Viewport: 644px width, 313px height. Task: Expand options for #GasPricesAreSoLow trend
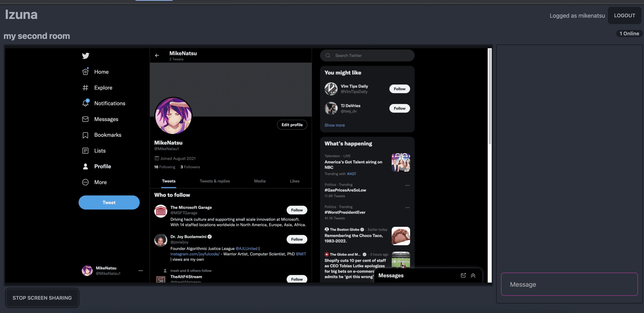click(407, 185)
